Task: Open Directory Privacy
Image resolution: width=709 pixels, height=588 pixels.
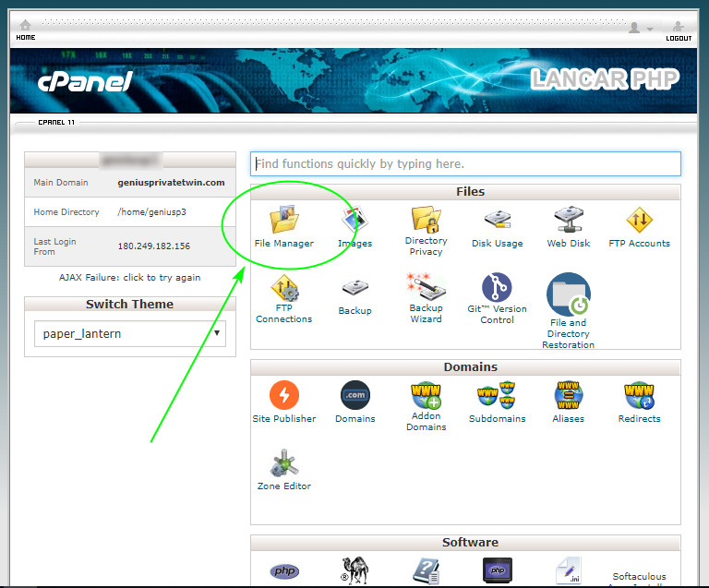Action: pyautogui.click(x=426, y=231)
